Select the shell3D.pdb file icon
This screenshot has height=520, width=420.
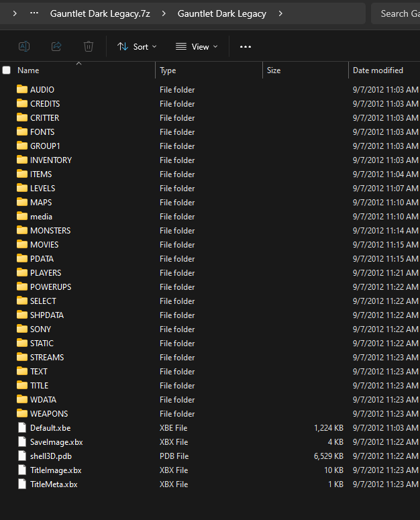tap(22, 456)
